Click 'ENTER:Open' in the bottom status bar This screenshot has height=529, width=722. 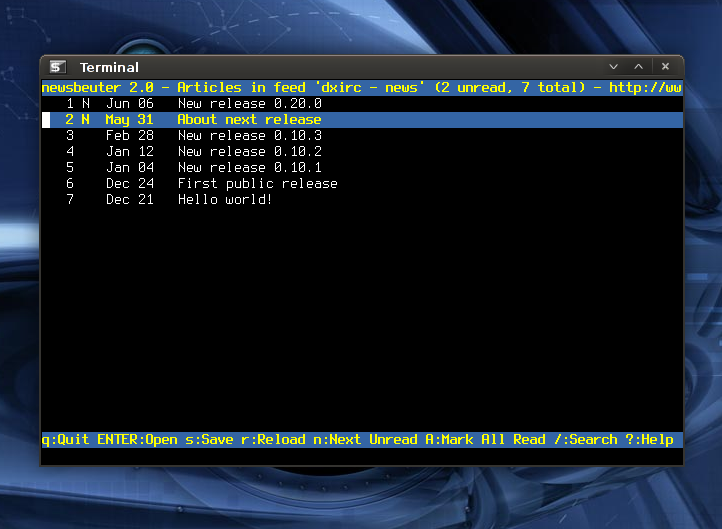(137, 439)
